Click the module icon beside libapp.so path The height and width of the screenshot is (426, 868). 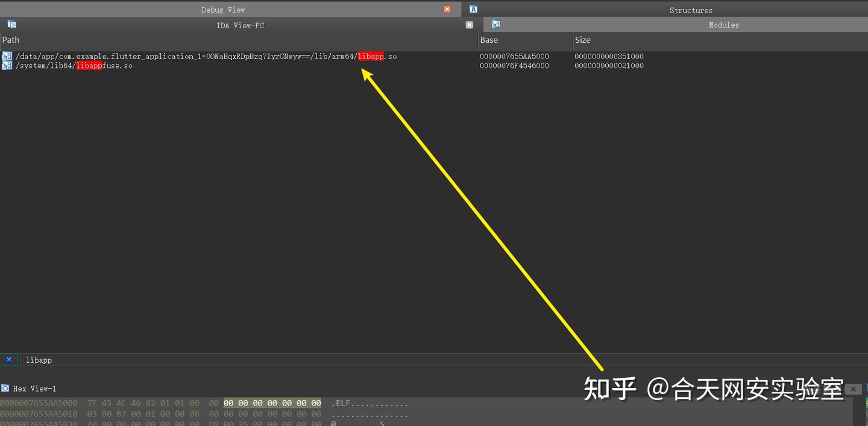[7, 55]
